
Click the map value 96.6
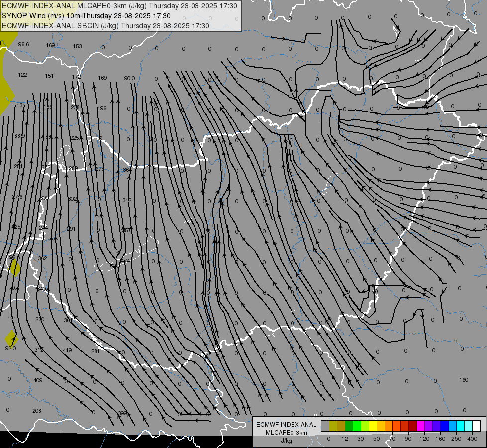23,44
